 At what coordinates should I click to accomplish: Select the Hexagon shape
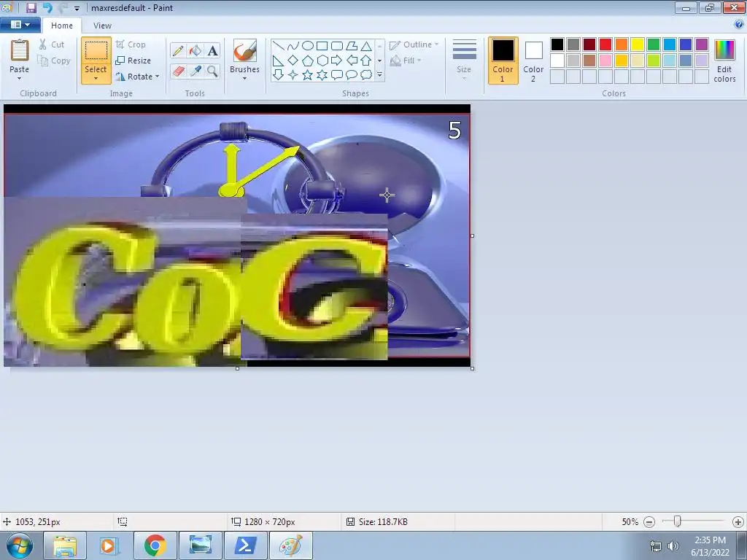tap(322, 61)
